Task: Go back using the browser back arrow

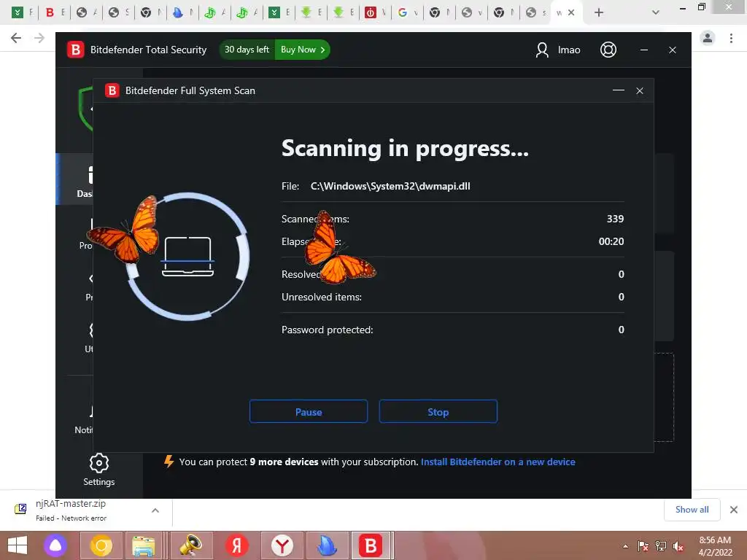Action: (16, 38)
